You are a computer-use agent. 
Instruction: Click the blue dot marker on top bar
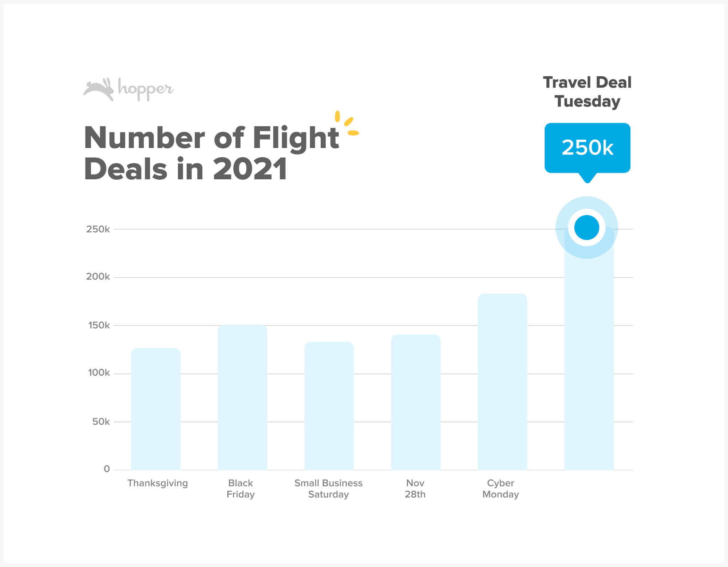pyautogui.click(x=587, y=228)
